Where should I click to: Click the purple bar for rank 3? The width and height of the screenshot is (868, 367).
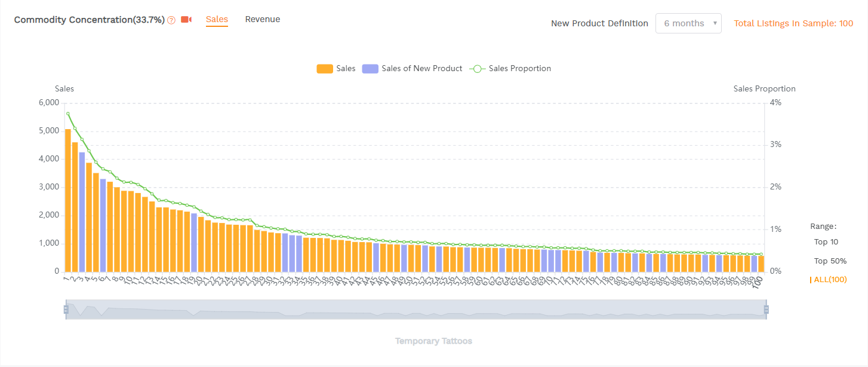click(82, 212)
